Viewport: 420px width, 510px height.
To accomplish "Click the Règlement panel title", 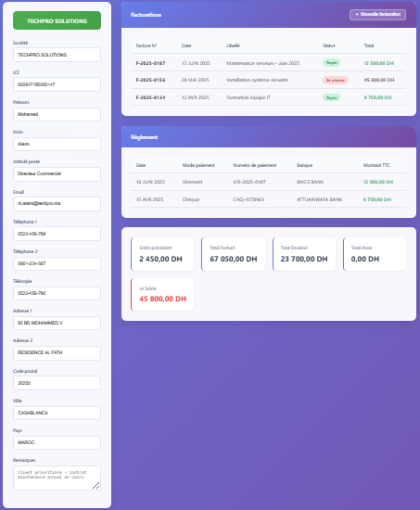I will point(144,137).
